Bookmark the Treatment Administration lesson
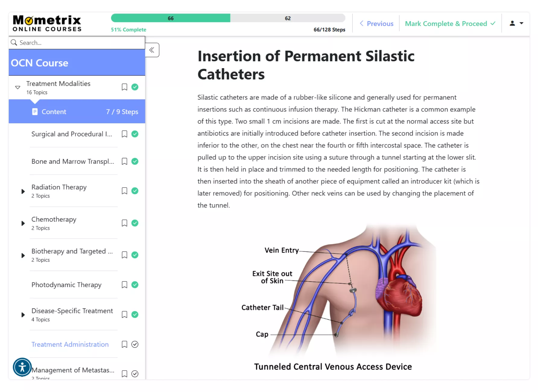 pyautogui.click(x=124, y=344)
